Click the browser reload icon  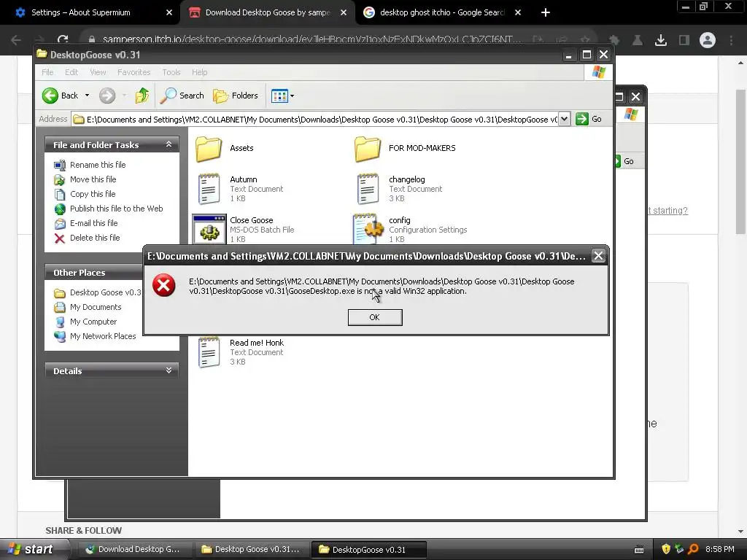(63, 40)
